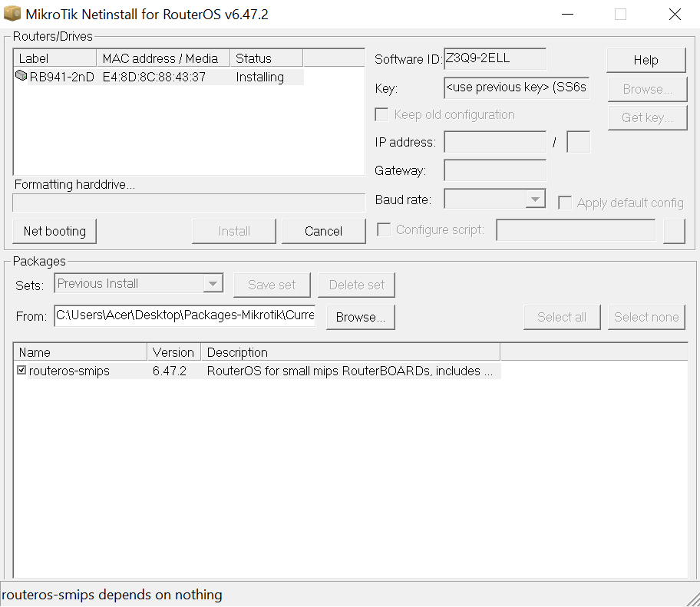Click the Gateway input field
Screen dimensions: 700x607
[495, 170]
